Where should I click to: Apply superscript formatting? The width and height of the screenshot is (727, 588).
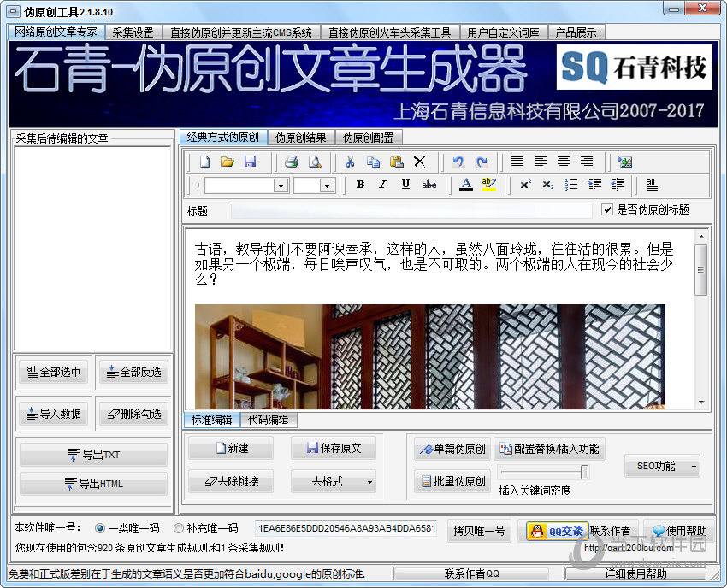525,185
